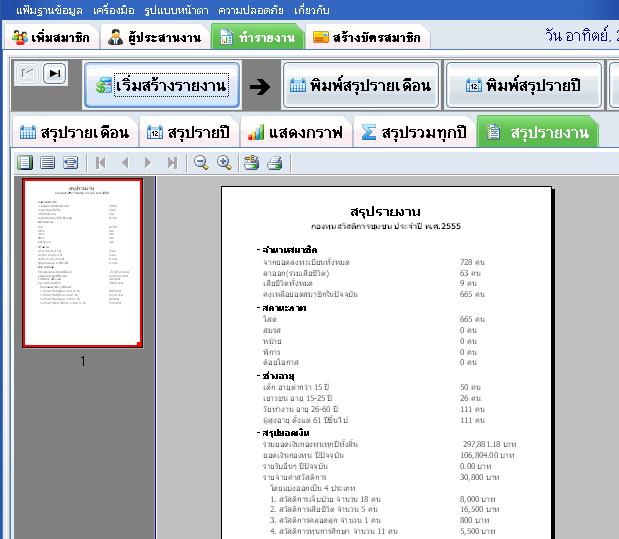Click the report title สรุปรายงาน
Image resolution: width=619 pixels, height=539 pixels.
(x=385, y=212)
